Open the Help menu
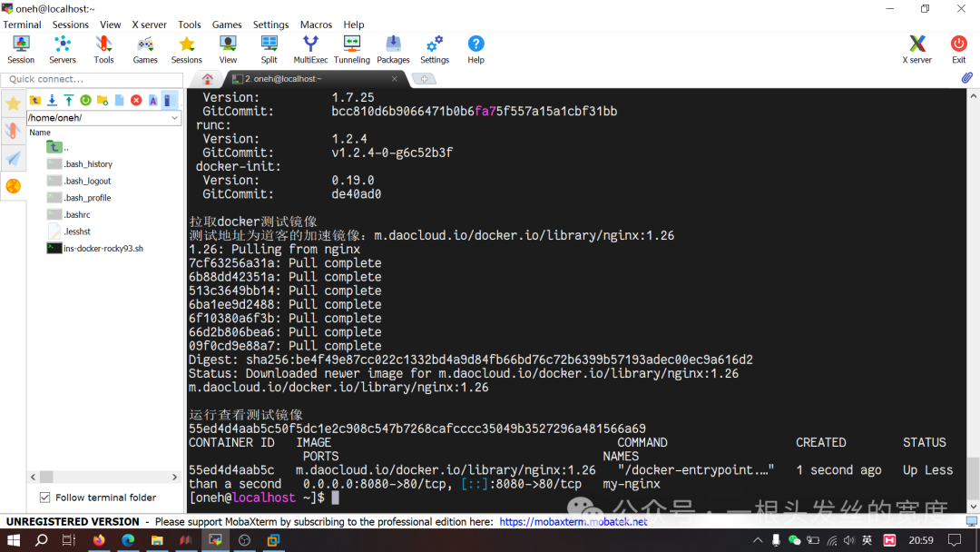 pyautogui.click(x=354, y=25)
